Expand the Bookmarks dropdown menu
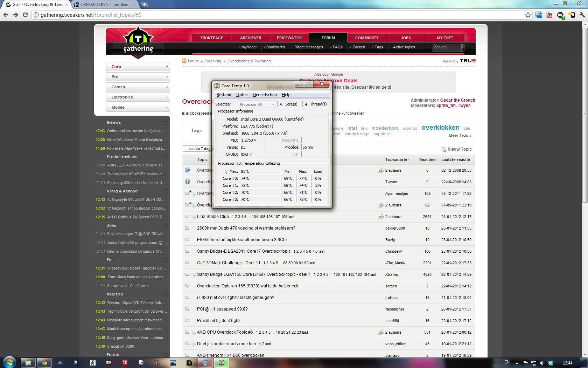 (x=274, y=47)
